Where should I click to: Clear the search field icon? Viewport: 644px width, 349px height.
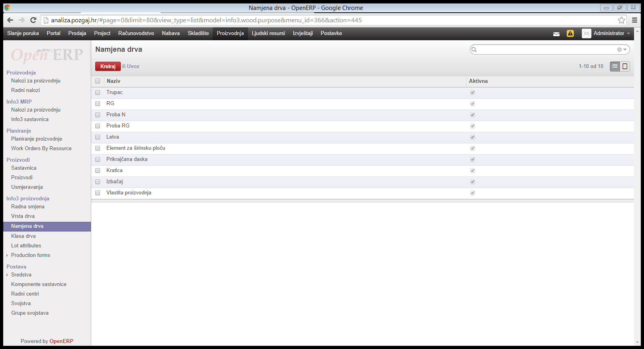click(619, 50)
